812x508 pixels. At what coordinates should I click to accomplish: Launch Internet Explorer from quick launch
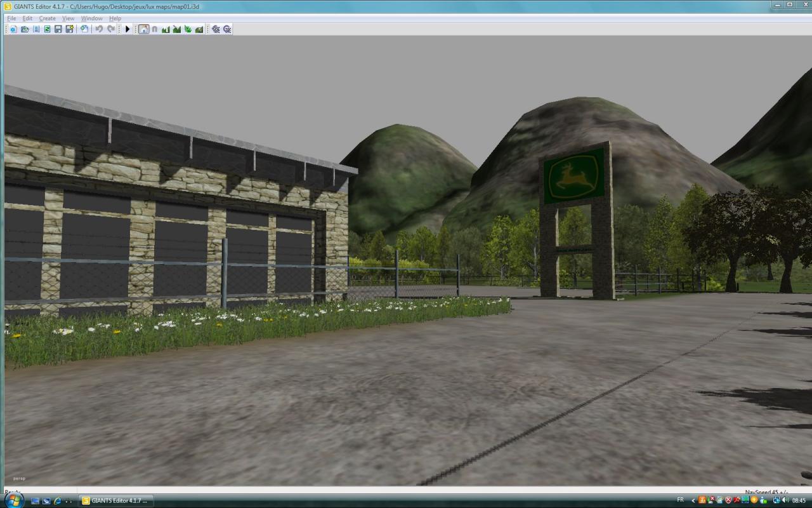tap(57, 501)
